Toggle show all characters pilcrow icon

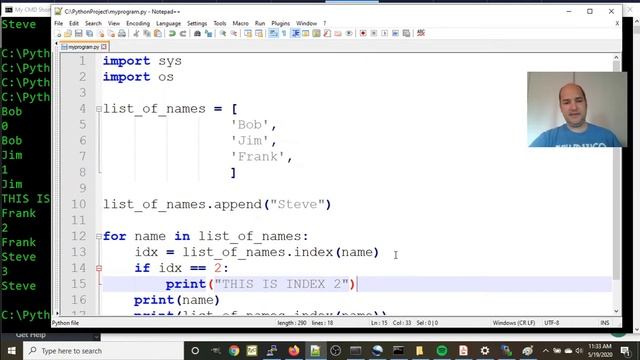[x=284, y=33]
